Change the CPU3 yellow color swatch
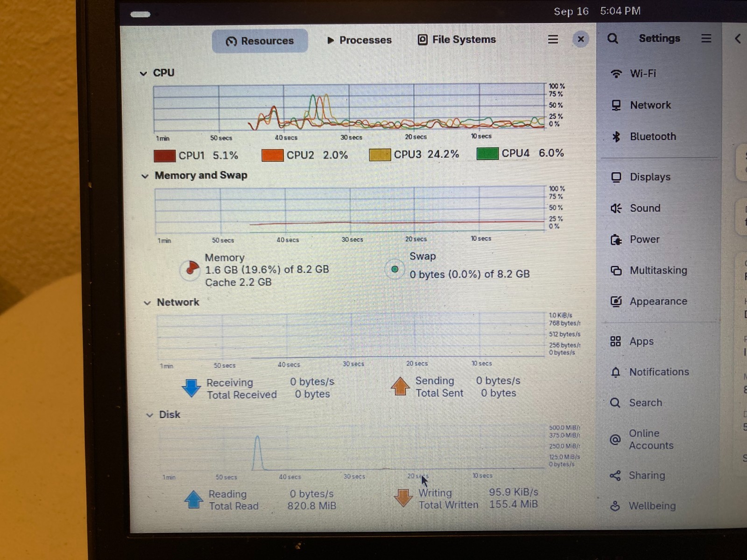Screen dimensions: 747x560 tap(380, 154)
